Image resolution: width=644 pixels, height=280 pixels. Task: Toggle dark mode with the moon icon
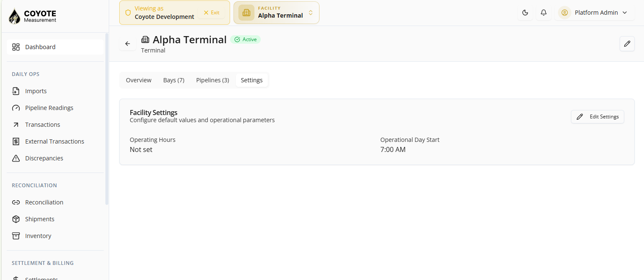click(525, 13)
